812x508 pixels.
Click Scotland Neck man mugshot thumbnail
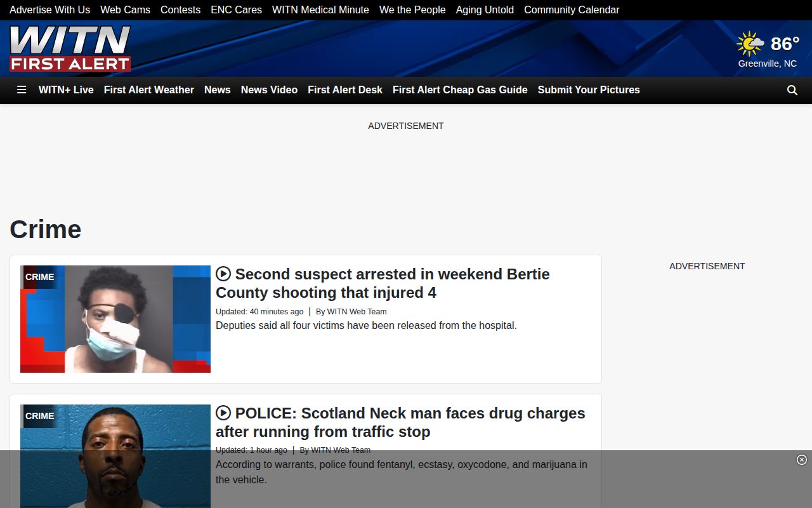[x=115, y=456]
